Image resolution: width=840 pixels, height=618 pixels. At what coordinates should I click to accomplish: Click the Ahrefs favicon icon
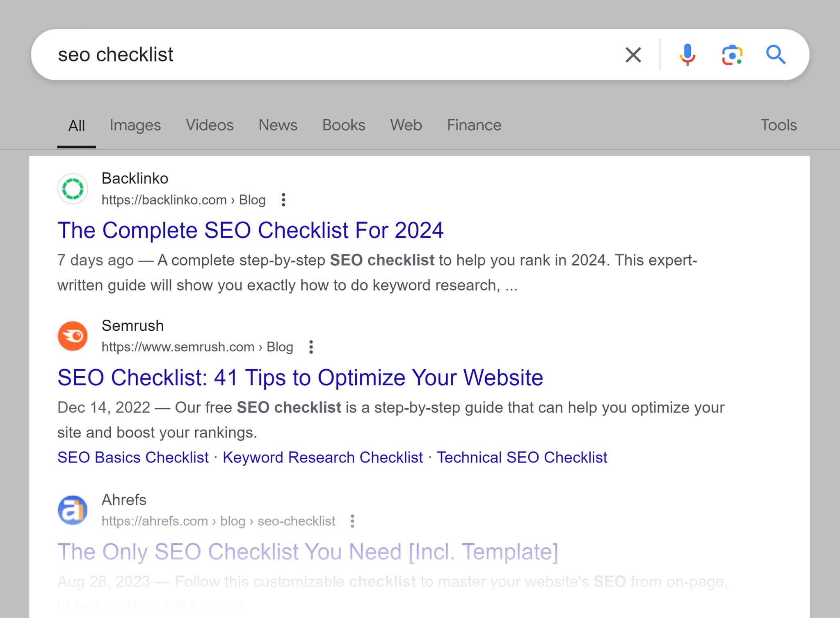[x=73, y=510]
